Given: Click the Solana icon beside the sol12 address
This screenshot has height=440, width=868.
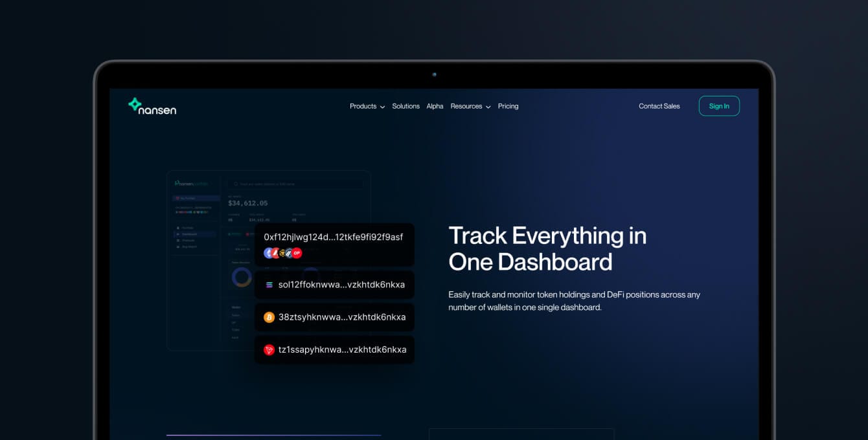Looking at the screenshot, I should (269, 285).
